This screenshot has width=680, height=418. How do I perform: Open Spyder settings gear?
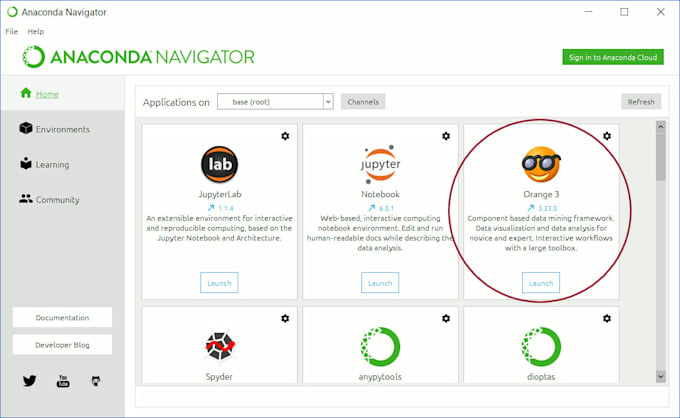click(x=285, y=319)
